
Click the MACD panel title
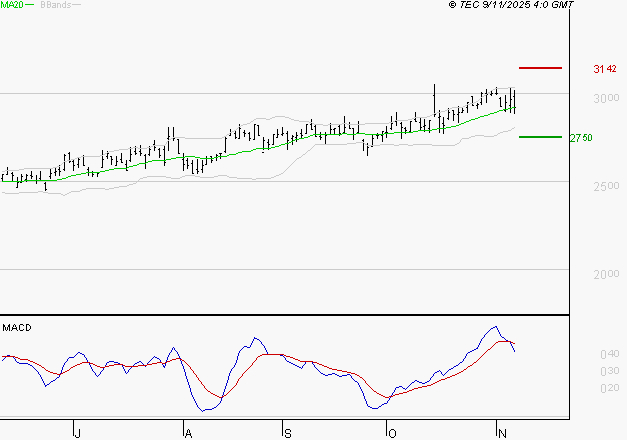point(17,328)
